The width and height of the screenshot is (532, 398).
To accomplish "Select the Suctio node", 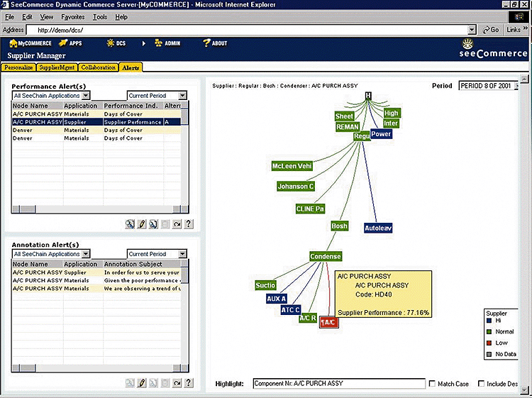I will click(x=265, y=285).
